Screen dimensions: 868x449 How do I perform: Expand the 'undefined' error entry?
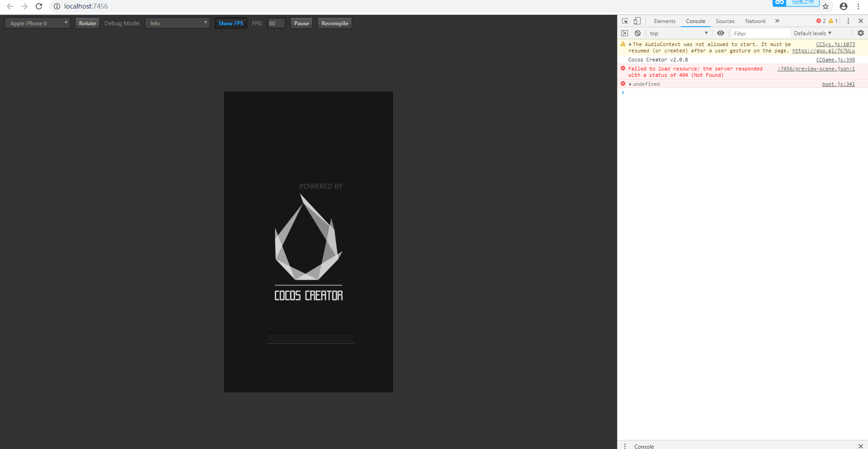(630, 84)
